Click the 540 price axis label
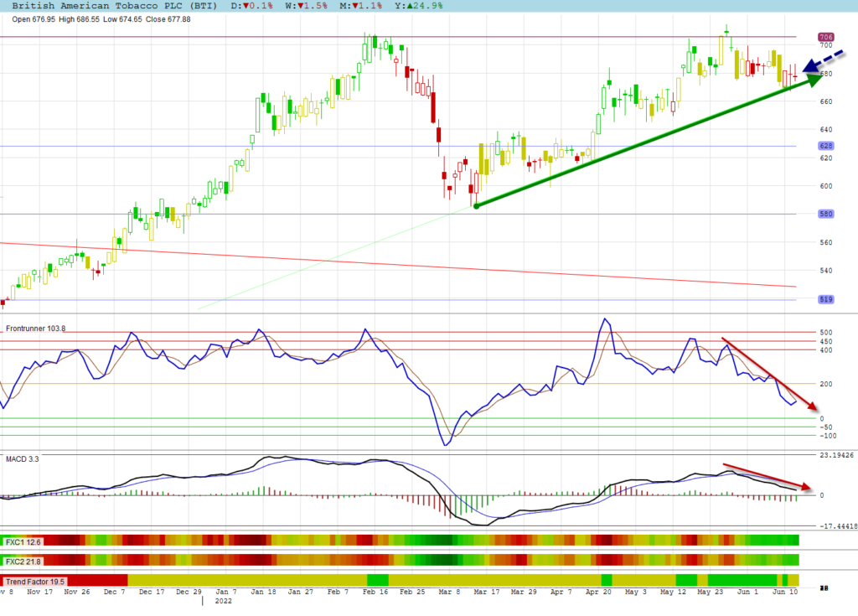This screenshot has width=858, height=616. (x=825, y=271)
